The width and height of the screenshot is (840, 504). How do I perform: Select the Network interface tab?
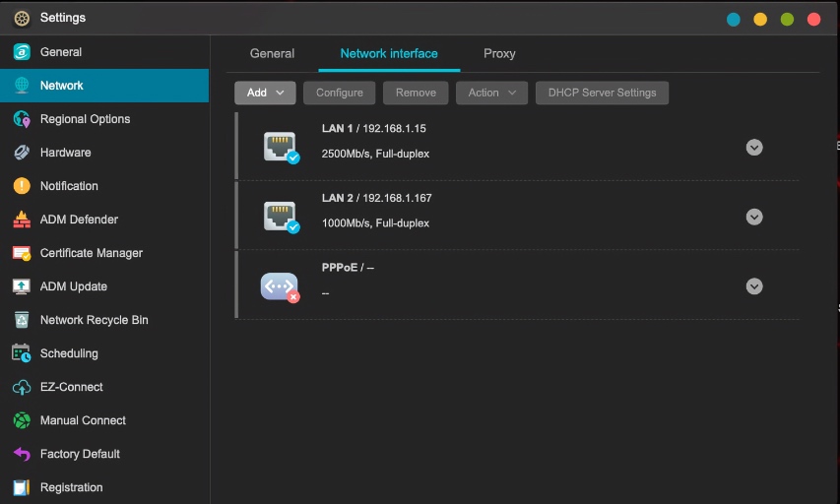pos(389,53)
